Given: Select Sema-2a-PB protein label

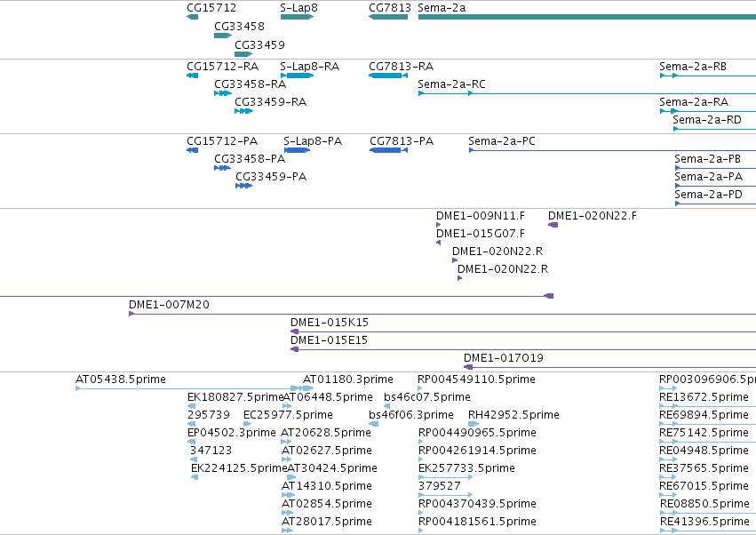Looking at the screenshot, I should [707, 159].
